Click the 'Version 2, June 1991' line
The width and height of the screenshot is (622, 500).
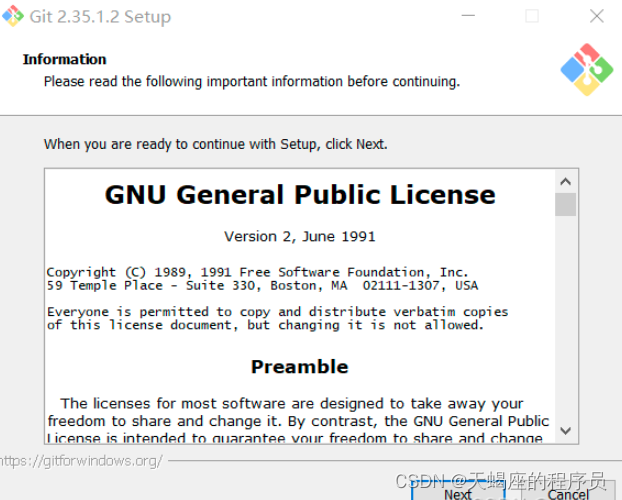pos(299,237)
